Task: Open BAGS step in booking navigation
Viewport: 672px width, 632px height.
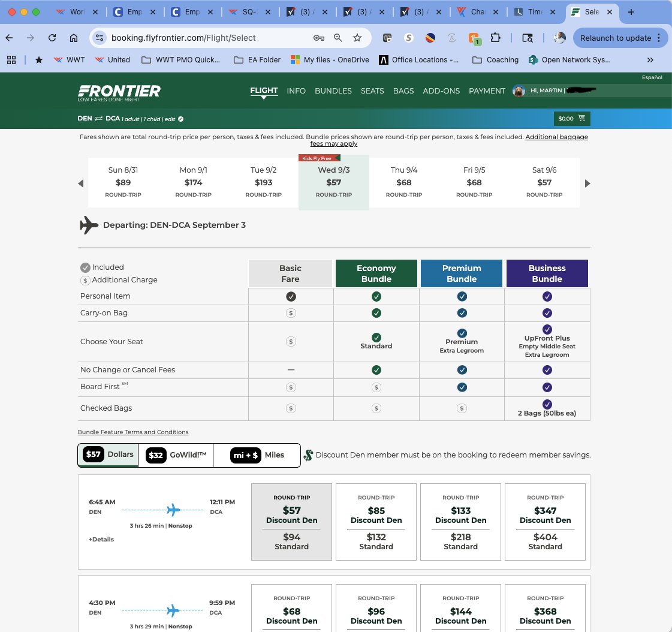Action: pyautogui.click(x=403, y=91)
